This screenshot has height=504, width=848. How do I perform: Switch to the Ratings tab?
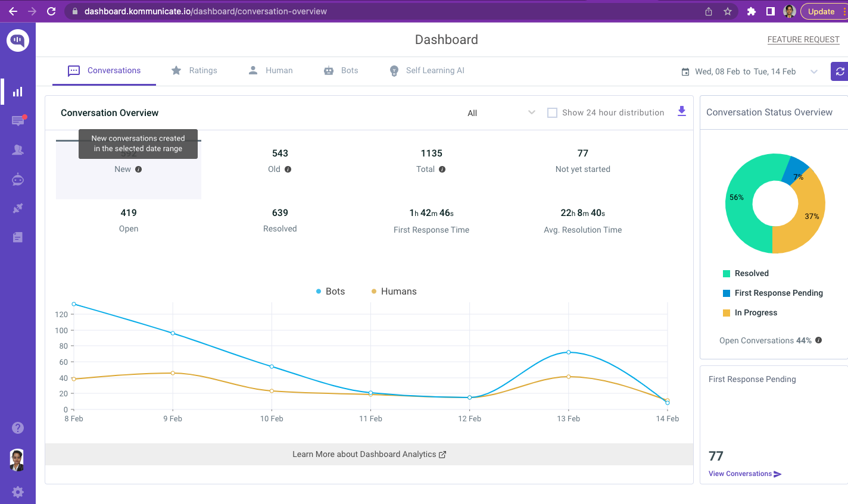point(195,70)
